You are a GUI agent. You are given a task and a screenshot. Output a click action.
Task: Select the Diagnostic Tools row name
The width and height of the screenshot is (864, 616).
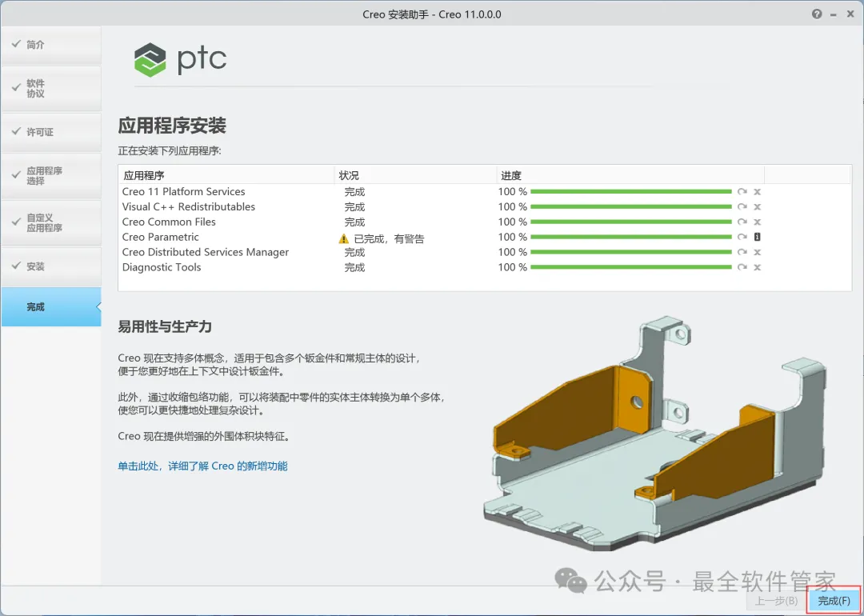[x=162, y=267]
